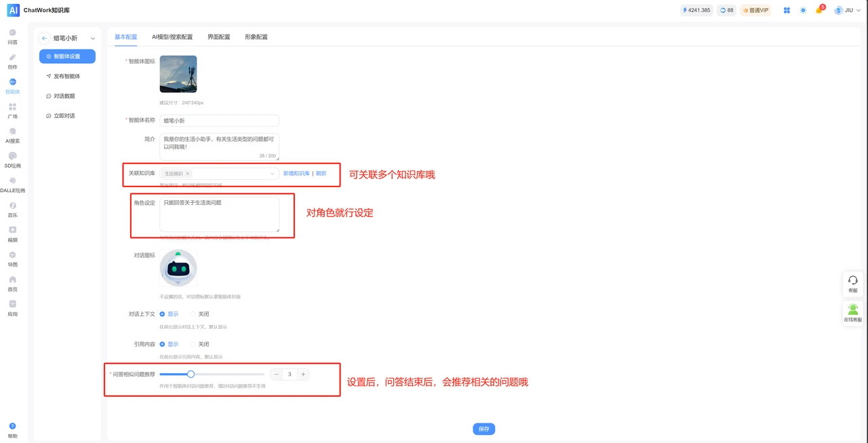Click the 智能体名称 input field
868x443 pixels.
(x=220, y=120)
